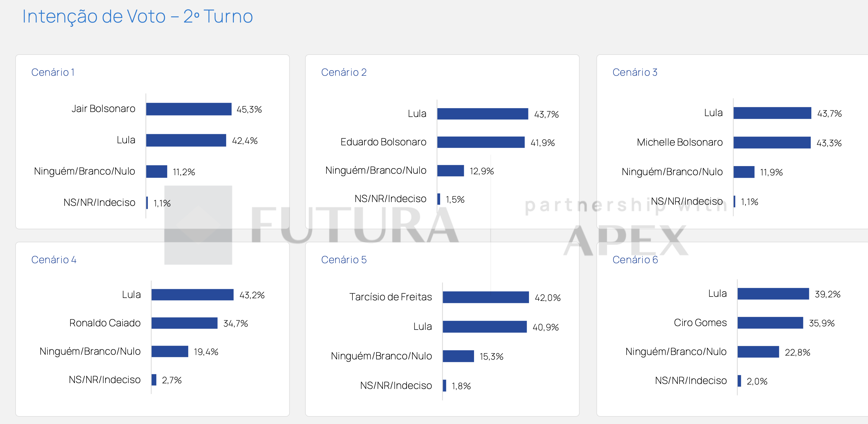Click the 39,2% value label for Lula
This screenshot has width=868, height=424.
[x=827, y=294]
